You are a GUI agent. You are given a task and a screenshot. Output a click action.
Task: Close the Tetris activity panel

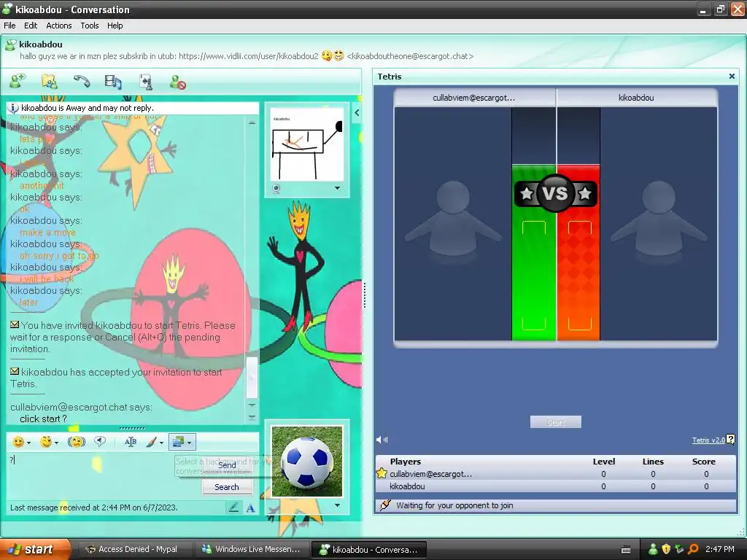[732, 76]
